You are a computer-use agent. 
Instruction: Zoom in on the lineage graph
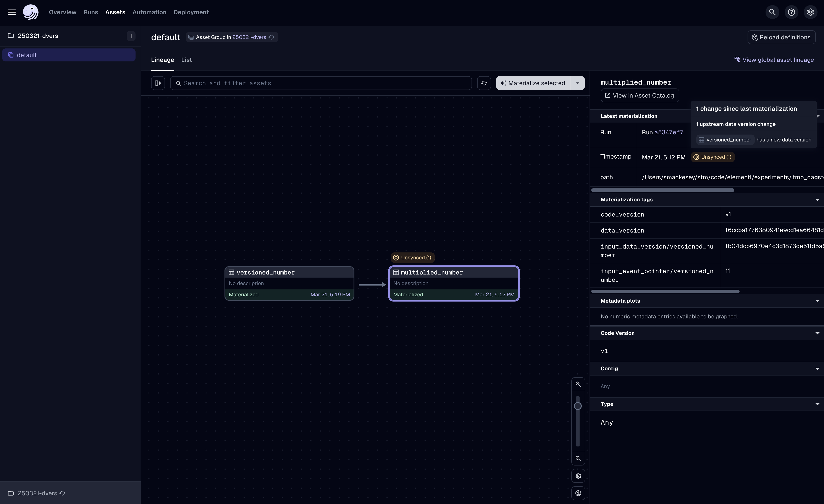coord(578,384)
